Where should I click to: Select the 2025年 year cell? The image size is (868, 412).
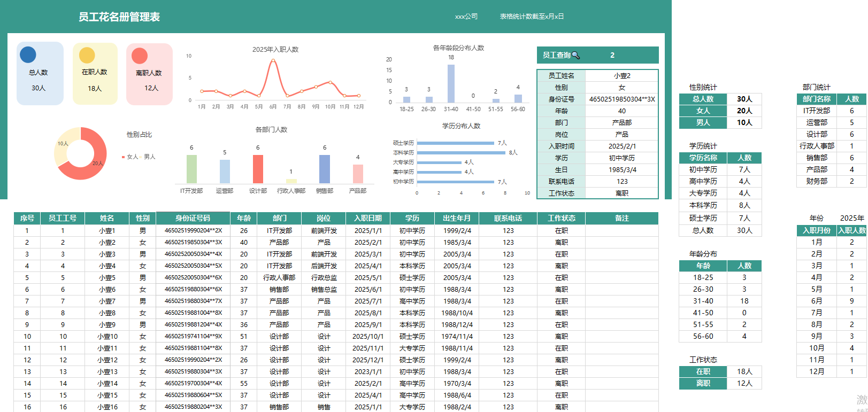851,218
